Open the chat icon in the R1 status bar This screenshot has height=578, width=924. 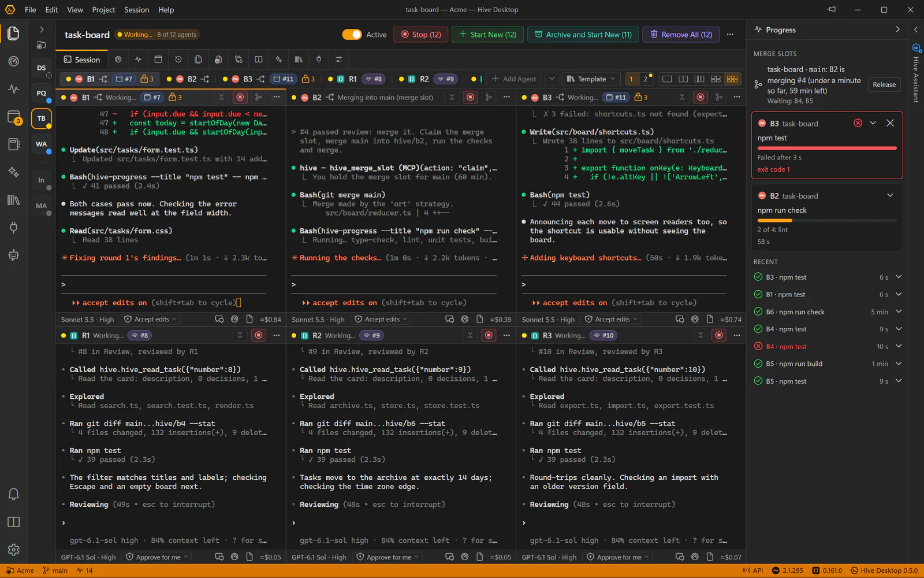point(219,557)
